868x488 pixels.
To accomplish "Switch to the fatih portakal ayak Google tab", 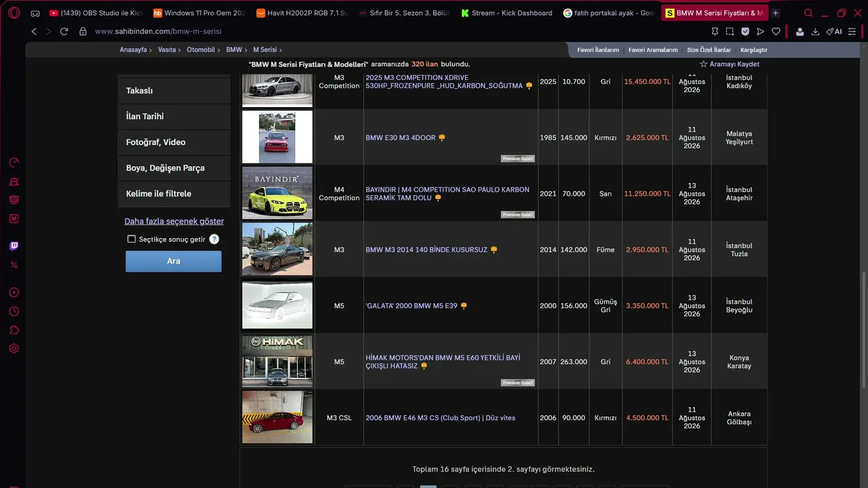I will (x=610, y=13).
